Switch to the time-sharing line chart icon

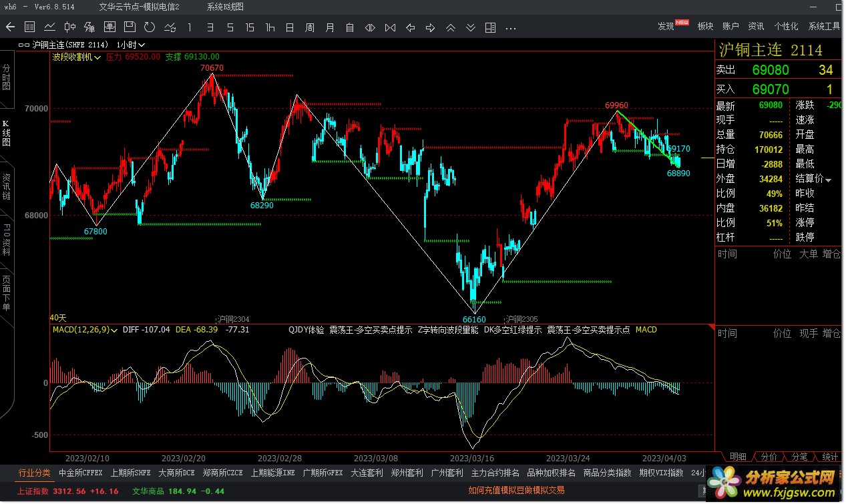click(49, 27)
